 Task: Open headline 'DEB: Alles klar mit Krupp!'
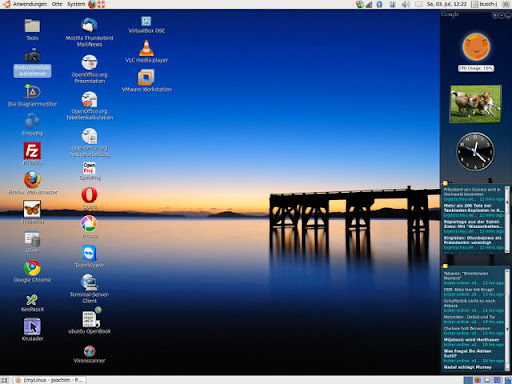point(468,290)
